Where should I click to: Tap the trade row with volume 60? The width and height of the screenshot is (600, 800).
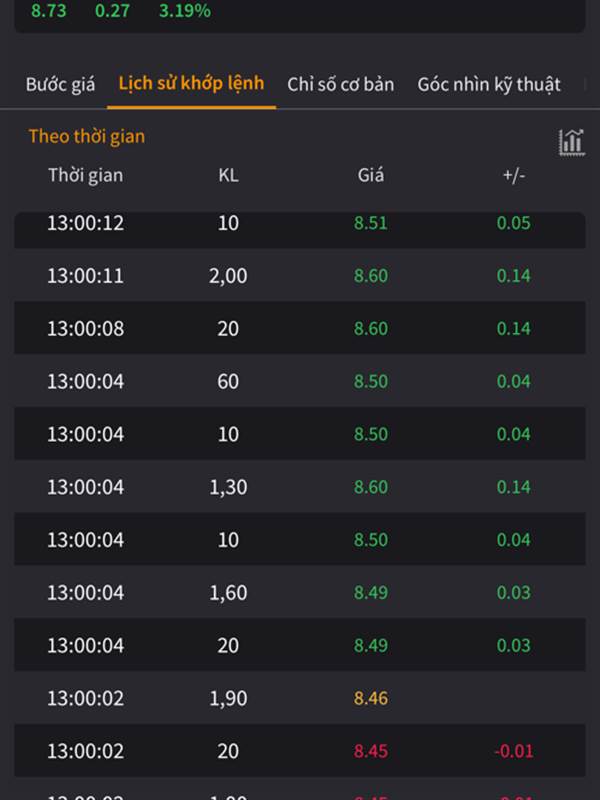(x=299, y=381)
